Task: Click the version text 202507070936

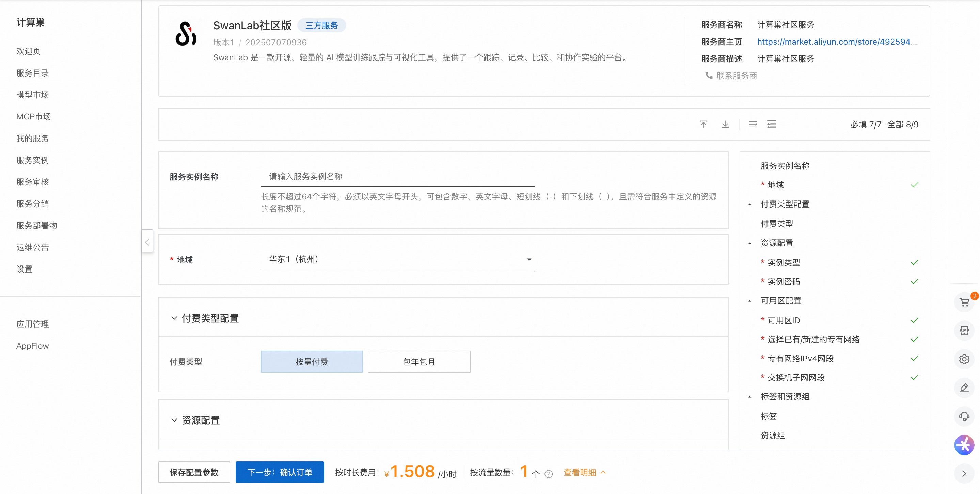Action: 276,42
